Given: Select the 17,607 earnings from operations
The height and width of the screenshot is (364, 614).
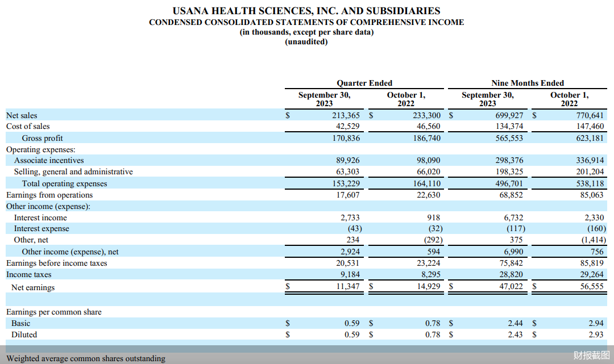Looking at the screenshot, I should [348, 195].
